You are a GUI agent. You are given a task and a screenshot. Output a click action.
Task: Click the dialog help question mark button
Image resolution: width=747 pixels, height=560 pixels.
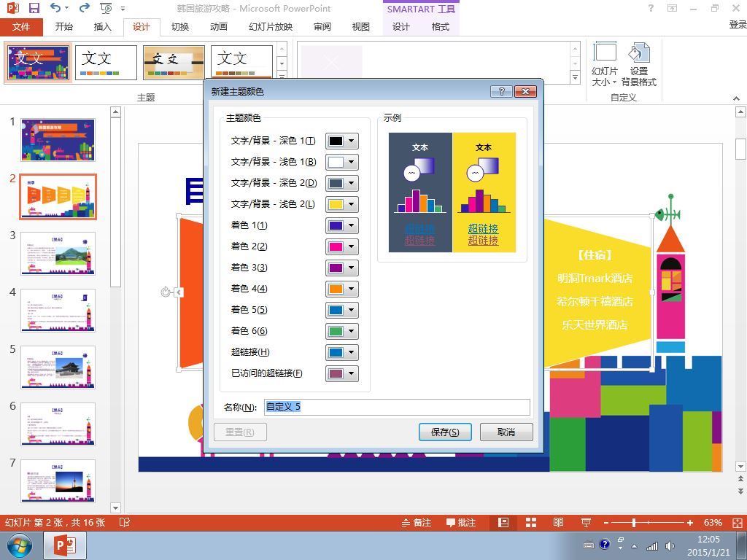pos(501,91)
